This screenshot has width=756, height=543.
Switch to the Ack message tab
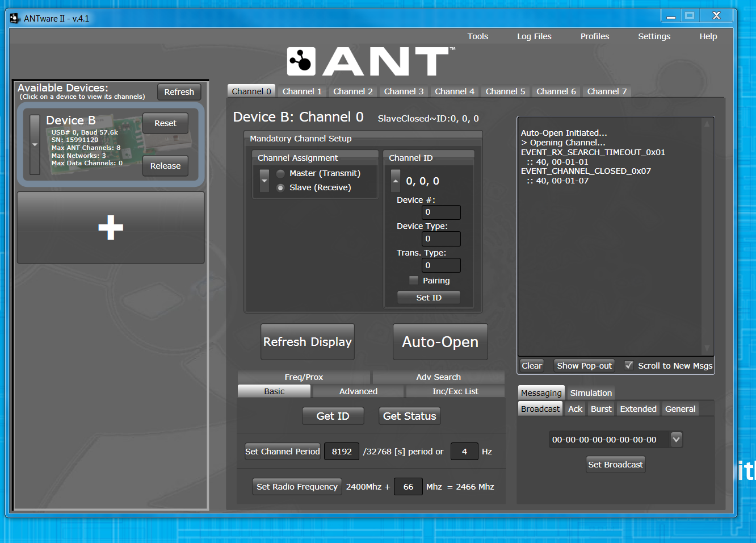click(576, 409)
